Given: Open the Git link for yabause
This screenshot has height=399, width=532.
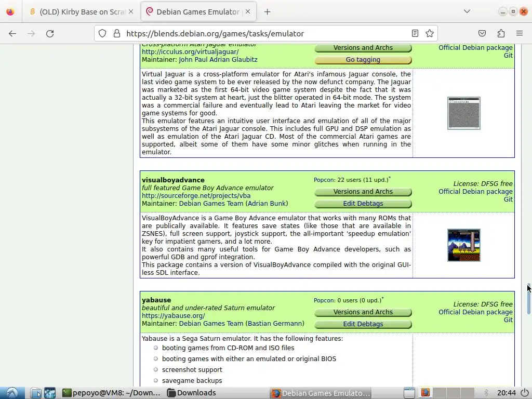Looking at the screenshot, I should (x=508, y=320).
